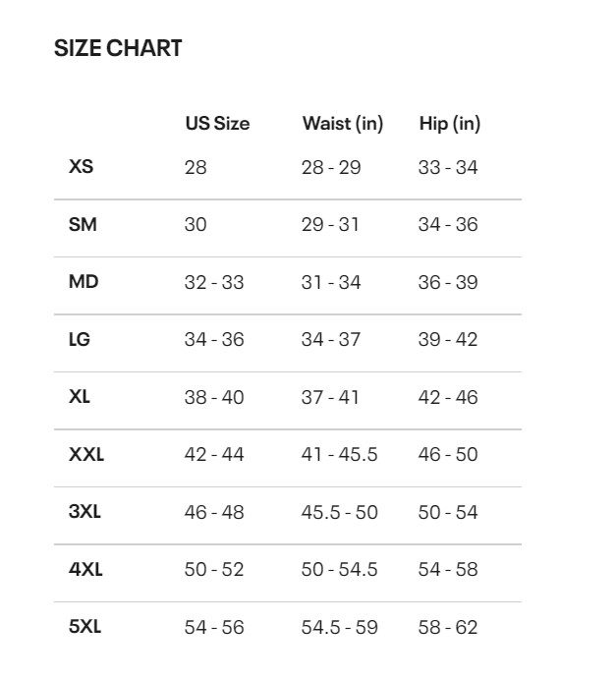Select the MD size row label
This screenshot has width=616, height=680.
(x=84, y=282)
